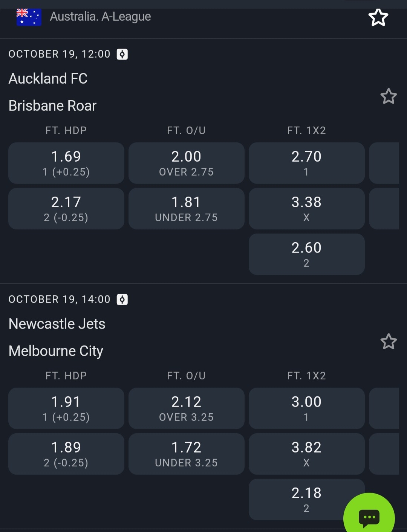Click the stats icon beside October 19, 14:00

[x=122, y=300]
